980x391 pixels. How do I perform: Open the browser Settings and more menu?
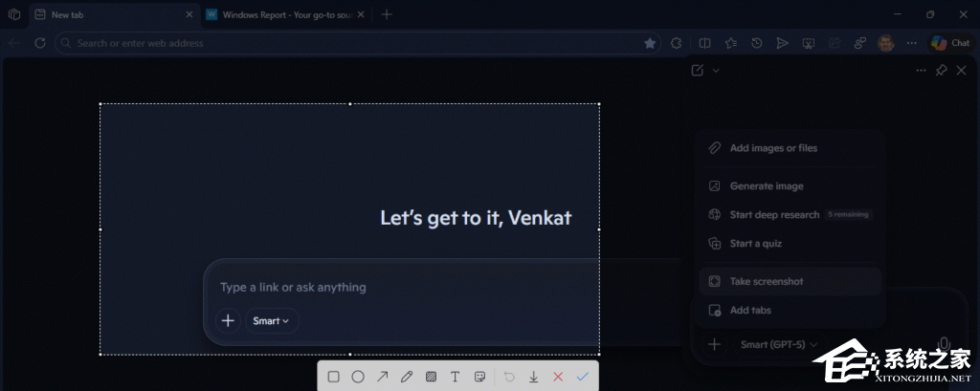[x=912, y=43]
